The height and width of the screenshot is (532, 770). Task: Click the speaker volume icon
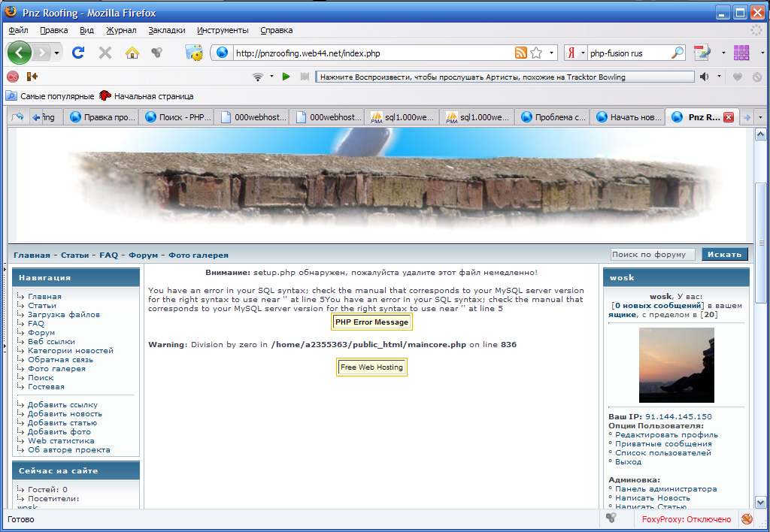coord(705,77)
